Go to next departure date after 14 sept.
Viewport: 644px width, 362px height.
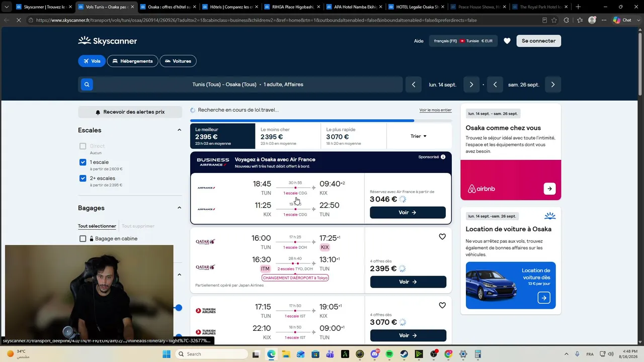[x=471, y=84]
